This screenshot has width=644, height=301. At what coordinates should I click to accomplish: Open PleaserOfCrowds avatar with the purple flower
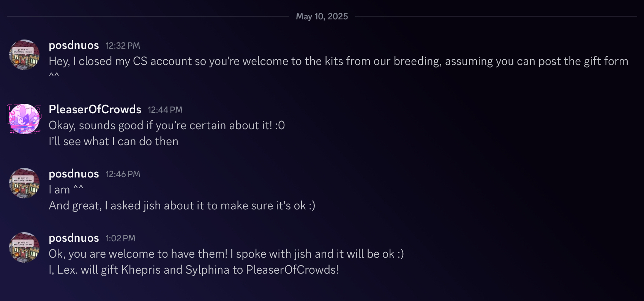click(24, 119)
